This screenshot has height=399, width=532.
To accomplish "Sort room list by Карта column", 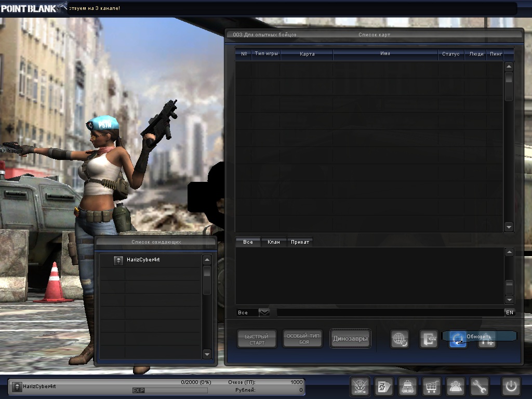I will click(x=307, y=54).
